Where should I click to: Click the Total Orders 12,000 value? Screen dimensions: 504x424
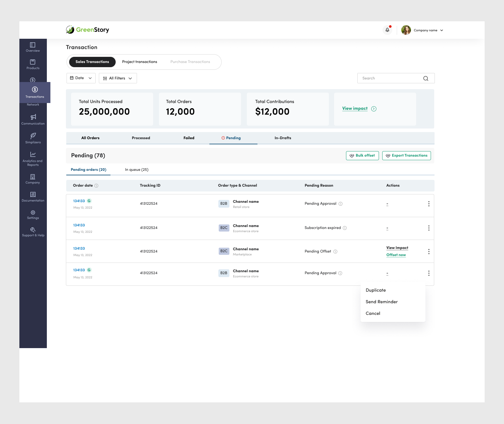(180, 112)
